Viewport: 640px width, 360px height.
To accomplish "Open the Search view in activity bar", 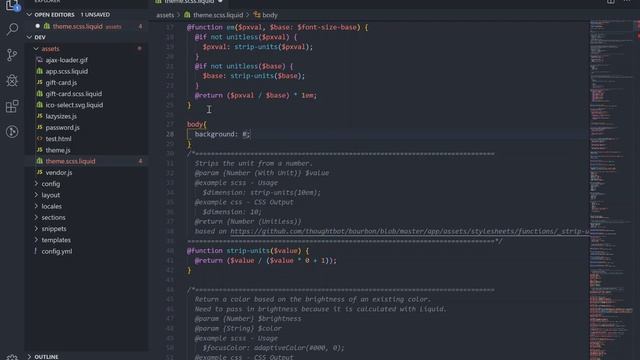I will (12, 29).
